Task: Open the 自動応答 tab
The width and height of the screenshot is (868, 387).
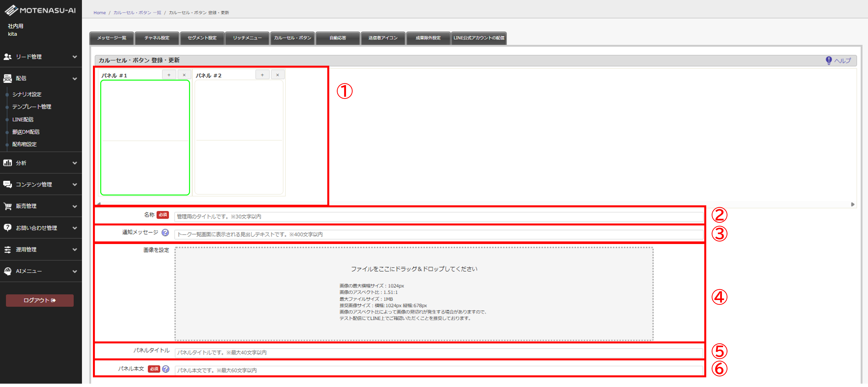Action: tap(338, 38)
